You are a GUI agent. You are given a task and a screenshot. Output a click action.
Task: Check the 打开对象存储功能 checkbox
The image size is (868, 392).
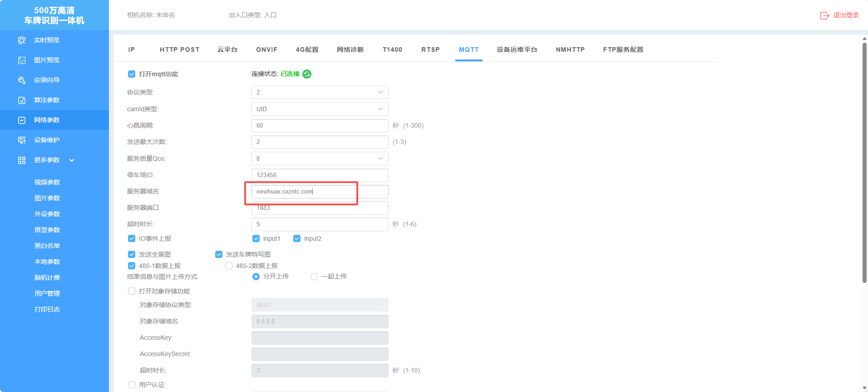click(x=132, y=291)
